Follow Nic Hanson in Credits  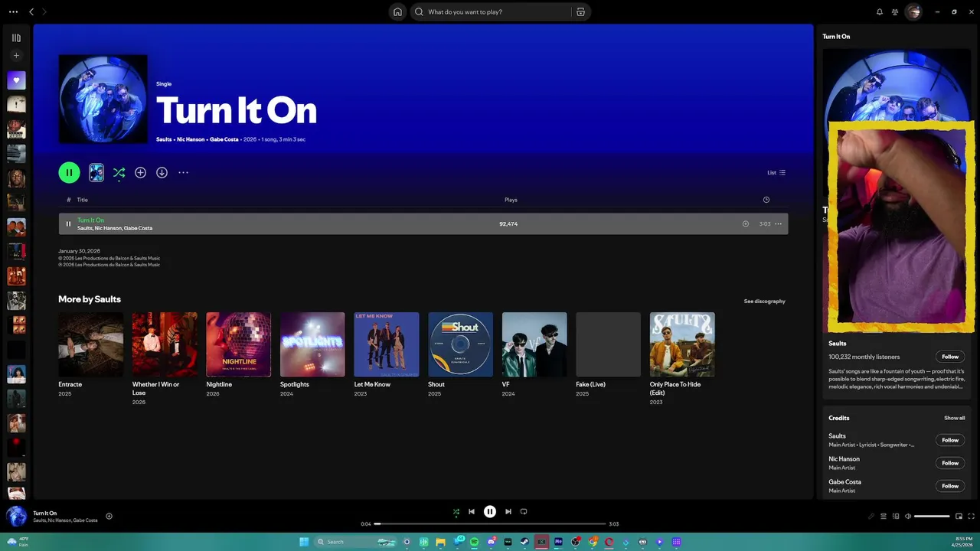pyautogui.click(x=950, y=463)
